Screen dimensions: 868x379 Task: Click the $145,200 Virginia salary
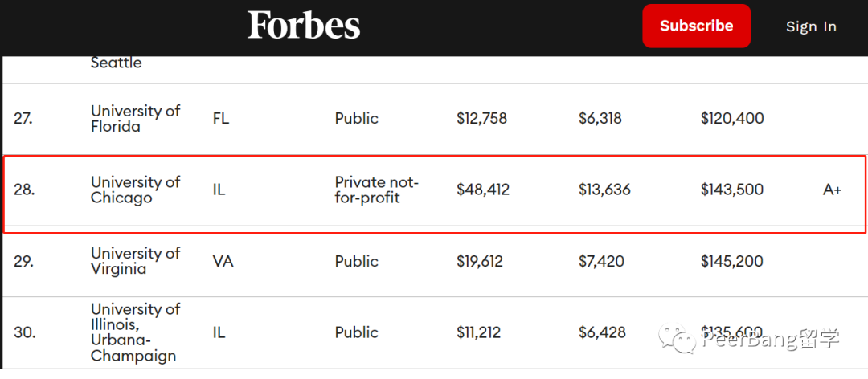pos(732,261)
